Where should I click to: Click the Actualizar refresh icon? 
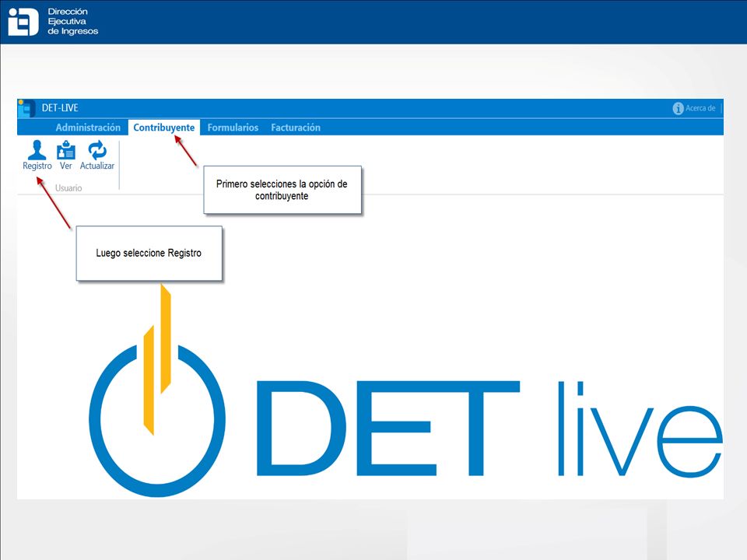tap(97, 150)
